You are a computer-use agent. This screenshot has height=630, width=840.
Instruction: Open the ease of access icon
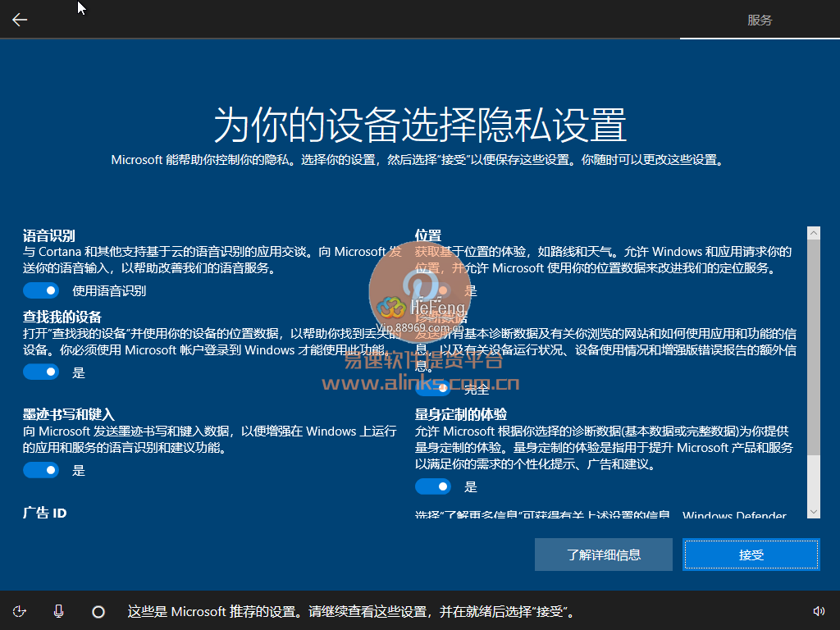pos(20,611)
